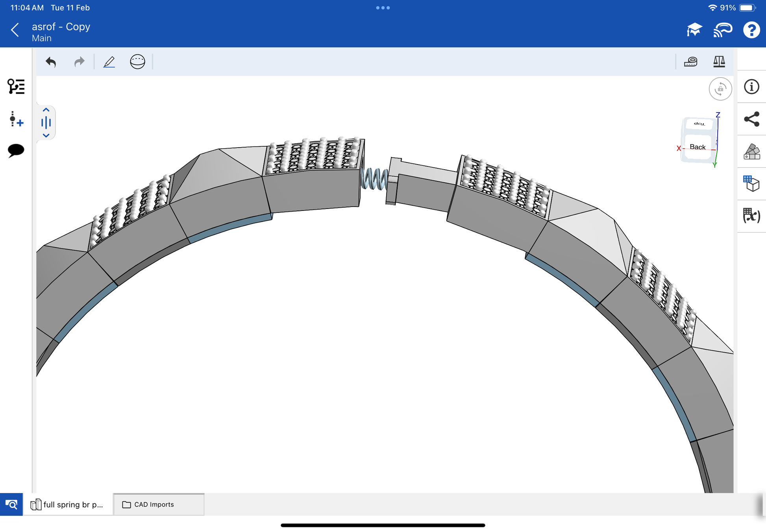Viewport: 766px width, 532px height.
Task: Open the comments speech bubble
Action: [x=16, y=150]
